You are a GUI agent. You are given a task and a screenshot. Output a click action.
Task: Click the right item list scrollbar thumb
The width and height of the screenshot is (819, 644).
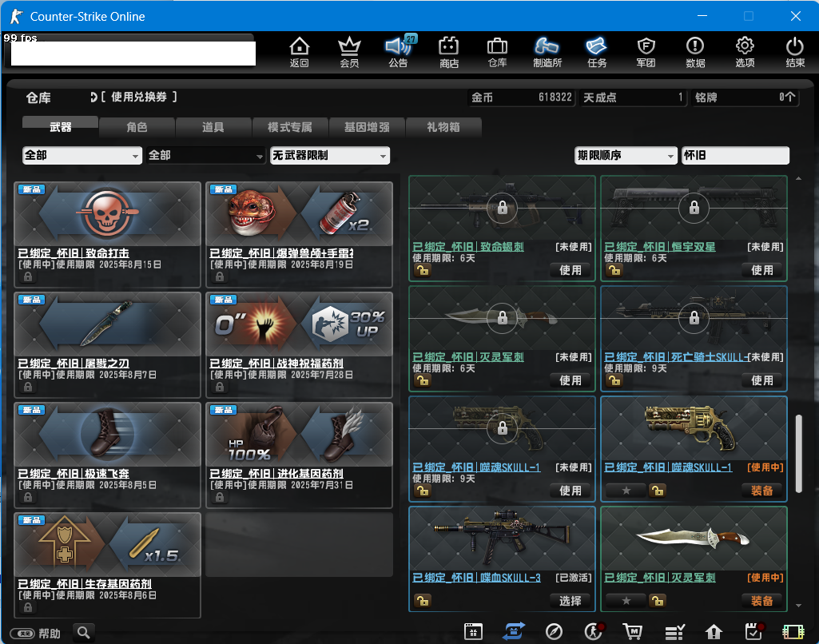pos(799,453)
